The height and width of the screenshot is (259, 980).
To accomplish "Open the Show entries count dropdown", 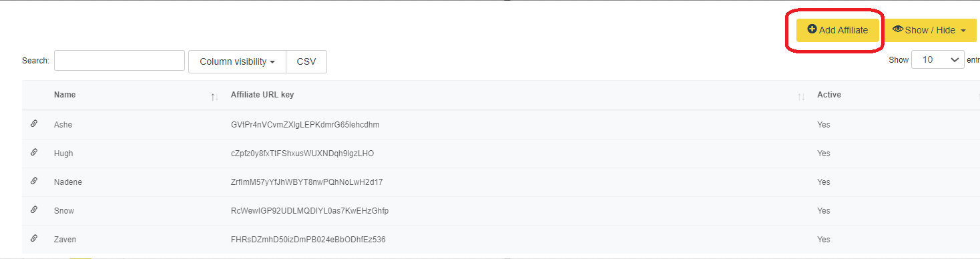I will pyautogui.click(x=937, y=59).
